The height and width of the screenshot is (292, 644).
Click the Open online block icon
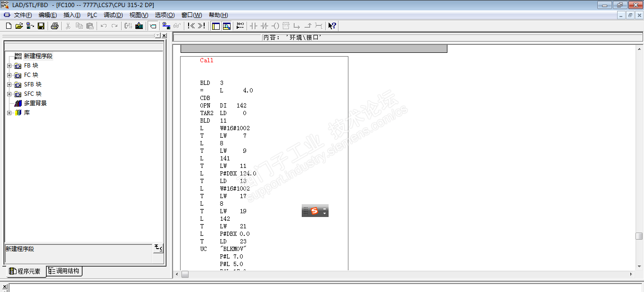[x=30, y=26]
